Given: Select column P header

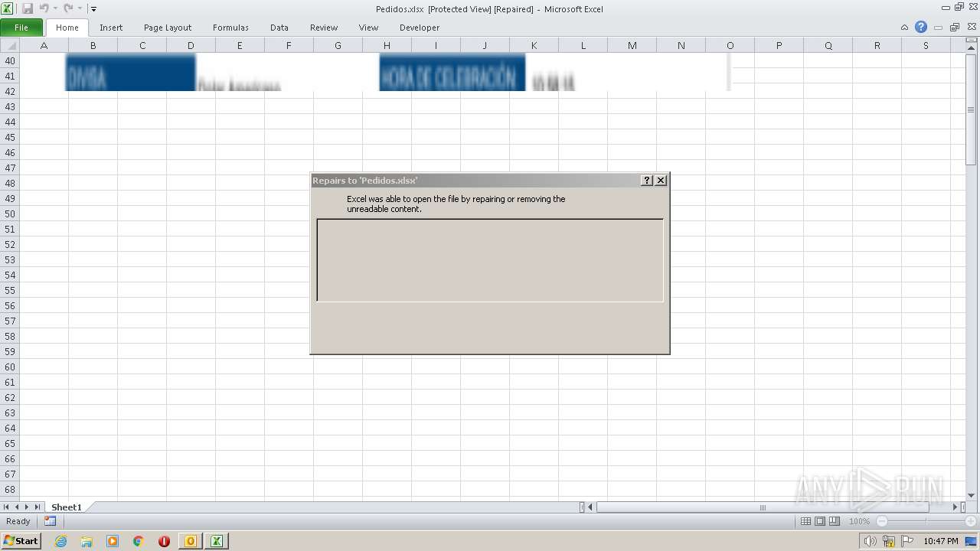Looking at the screenshot, I should click(x=779, y=45).
